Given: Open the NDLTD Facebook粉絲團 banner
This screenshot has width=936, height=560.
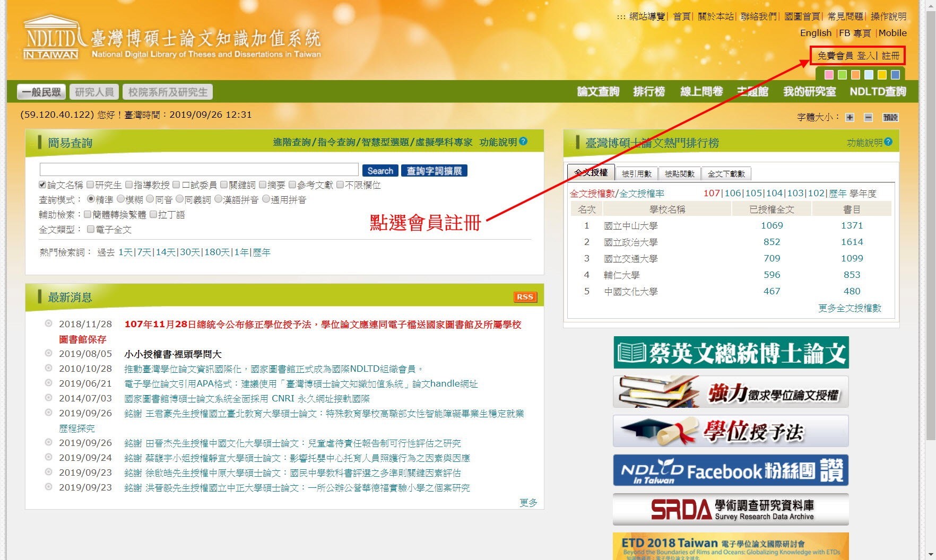Looking at the screenshot, I should click(x=731, y=470).
